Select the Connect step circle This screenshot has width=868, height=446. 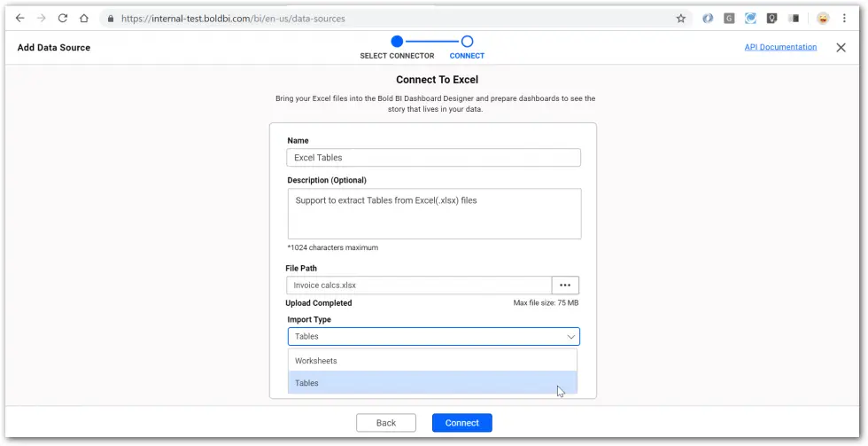pyautogui.click(x=467, y=42)
